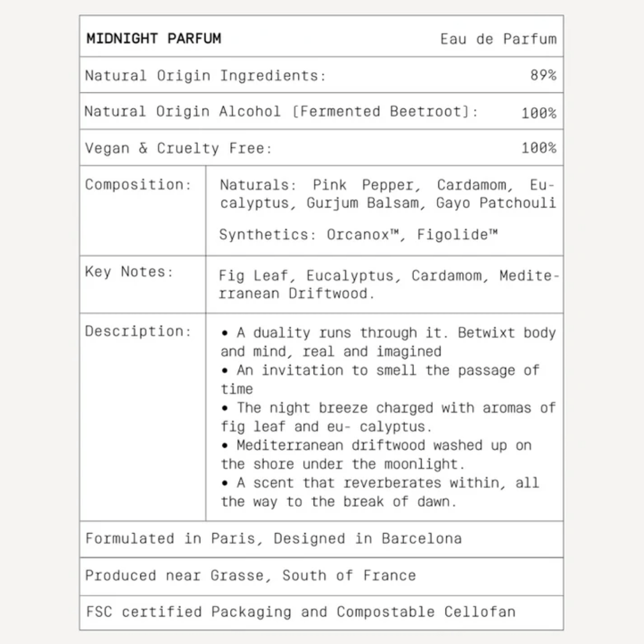Click the Natural Origin Alcohol row label
644x644 pixels.
pyautogui.click(x=281, y=112)
